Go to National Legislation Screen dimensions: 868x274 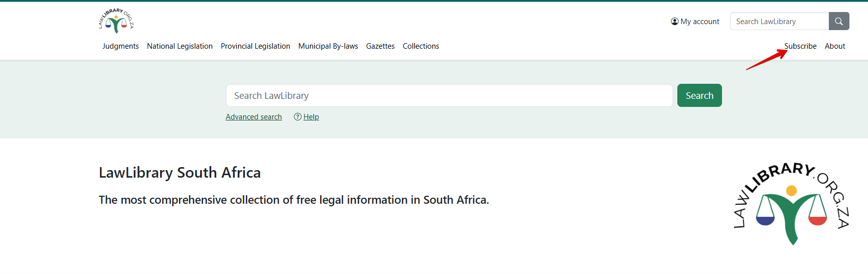click(180, 46)
